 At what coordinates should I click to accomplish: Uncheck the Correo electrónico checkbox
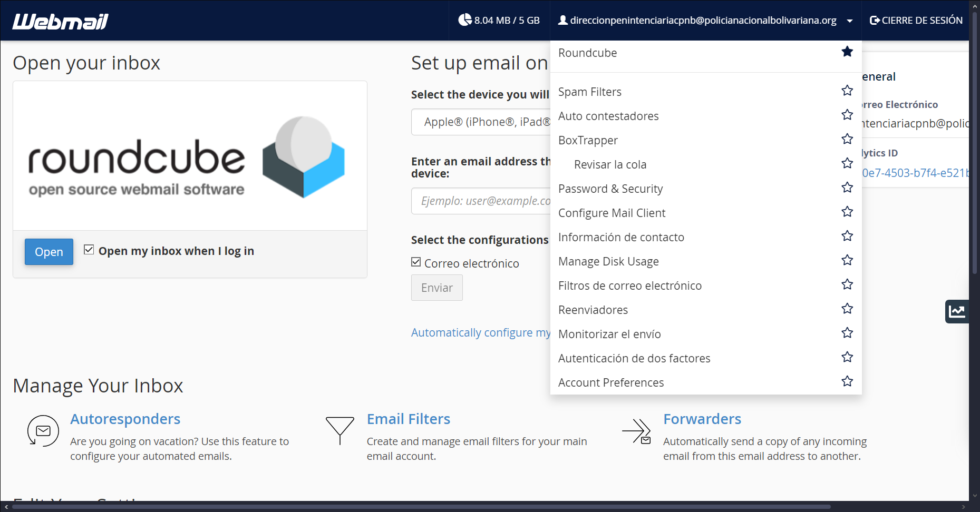416,262
